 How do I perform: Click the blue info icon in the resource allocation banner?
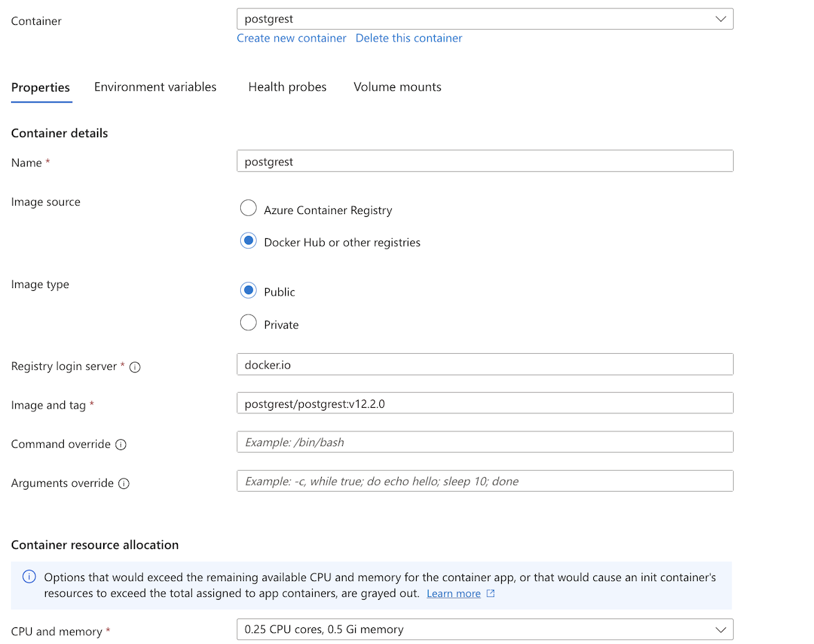[x=29, y=577]
